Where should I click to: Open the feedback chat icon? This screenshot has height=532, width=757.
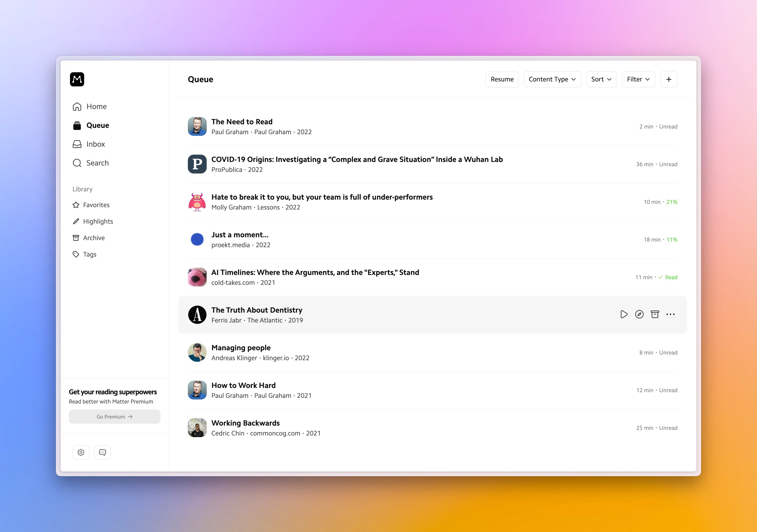pyautogui.click(x=103, y=452)
